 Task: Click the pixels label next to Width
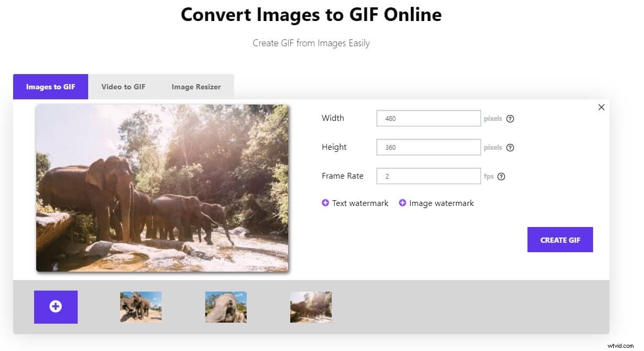[492, 118]
